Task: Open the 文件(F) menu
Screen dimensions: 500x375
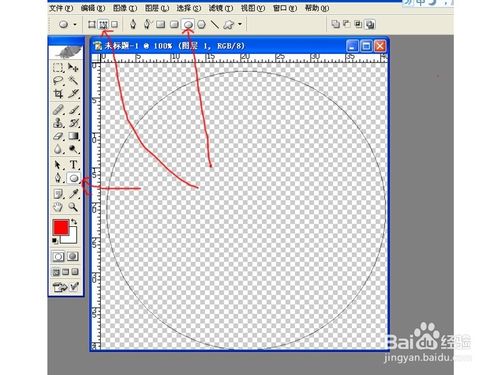Action: (x=61, y=8)
